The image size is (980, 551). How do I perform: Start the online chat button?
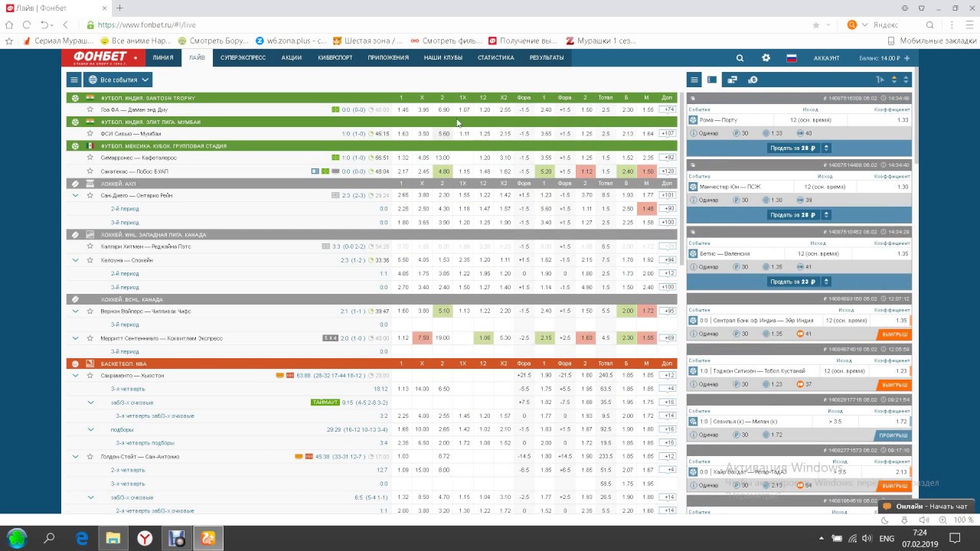click(x=925, y=507)
